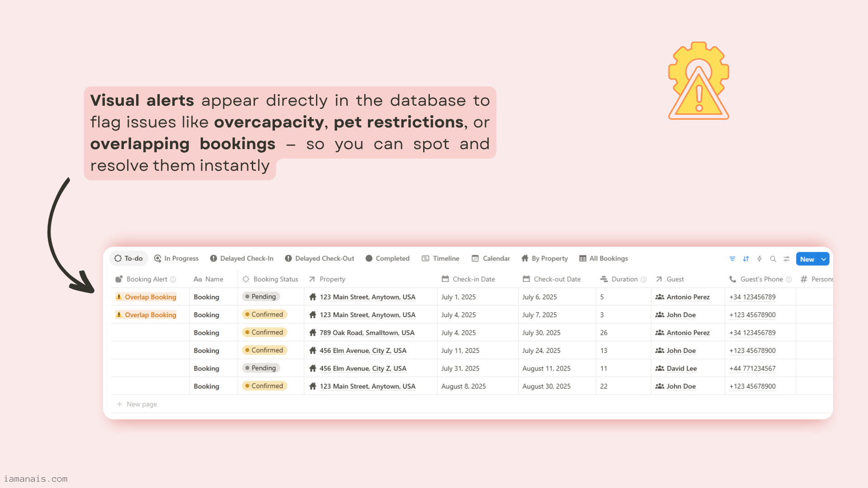Click the Duration column info icon
Viewport: 868px width, 488px height.
point(644,280)
